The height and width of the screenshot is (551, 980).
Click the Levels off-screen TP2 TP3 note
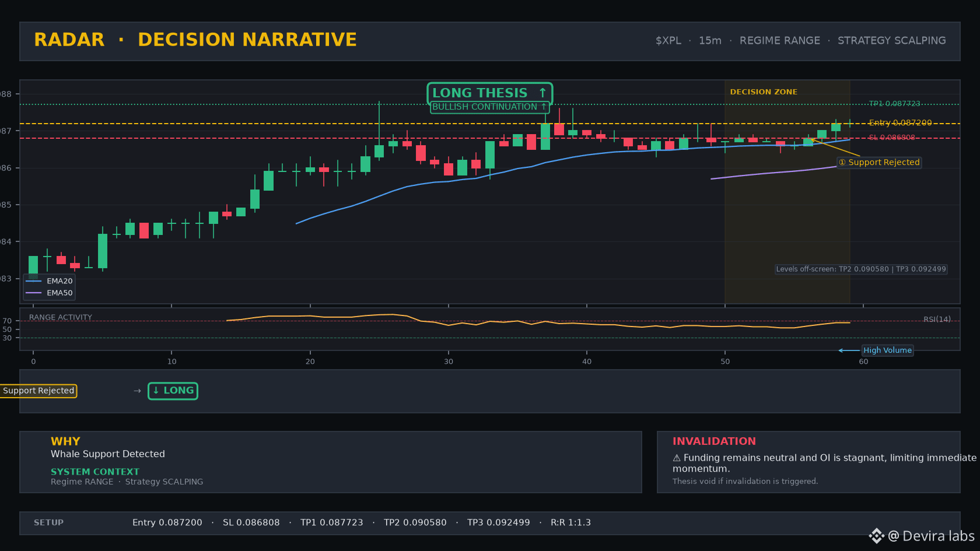point(861,269)
